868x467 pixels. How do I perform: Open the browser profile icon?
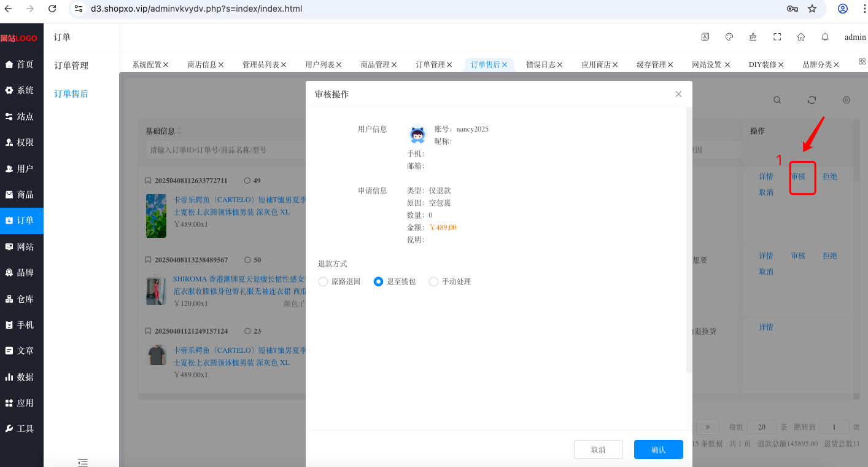pyautogui.click(x=843, y=9)
